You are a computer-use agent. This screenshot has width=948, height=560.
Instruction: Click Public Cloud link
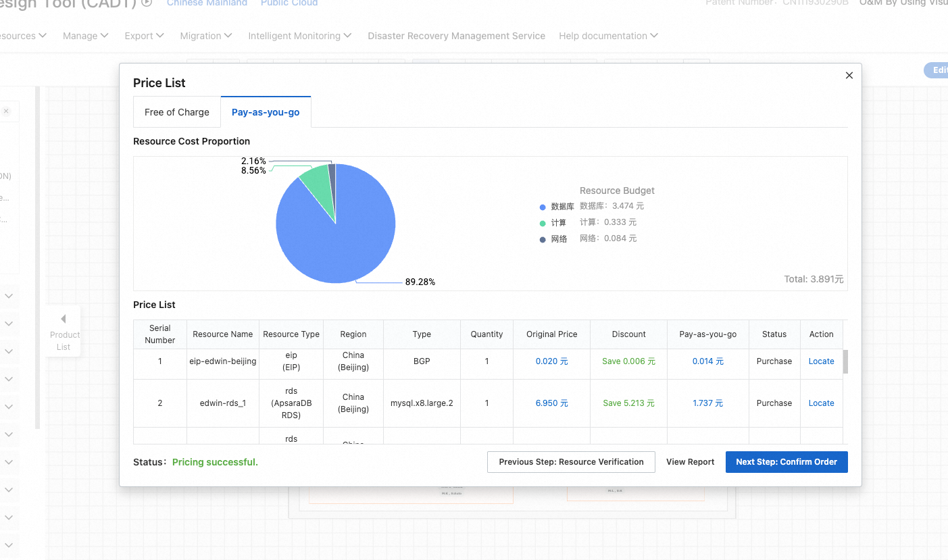[289, 3]
